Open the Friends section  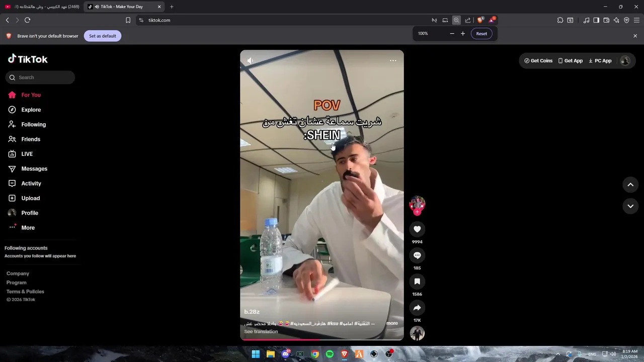(31, 139)
